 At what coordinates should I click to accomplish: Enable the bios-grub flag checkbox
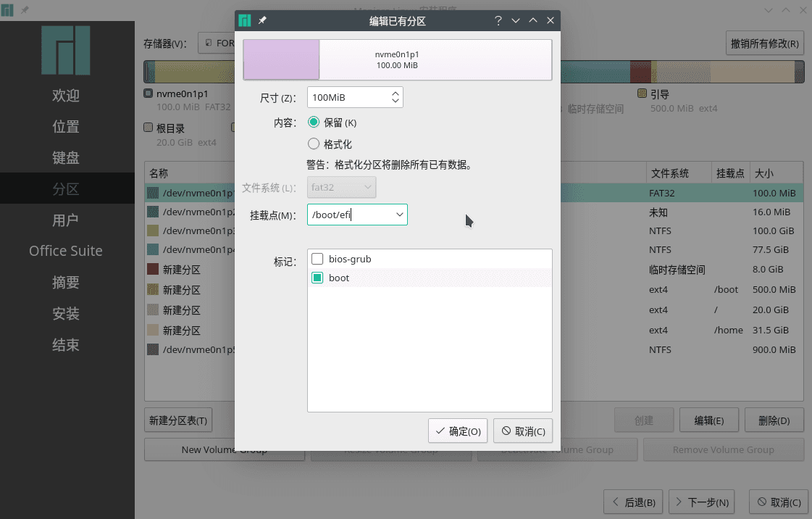317,259
